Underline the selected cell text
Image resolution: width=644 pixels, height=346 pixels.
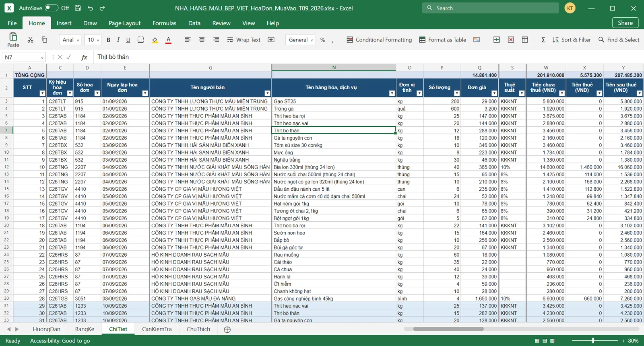tap(128, 40)
